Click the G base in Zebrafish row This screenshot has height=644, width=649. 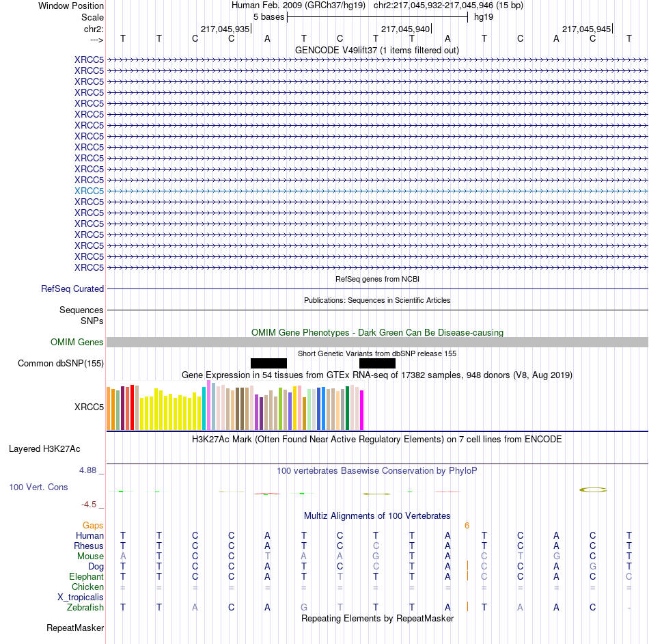[304, 607]
